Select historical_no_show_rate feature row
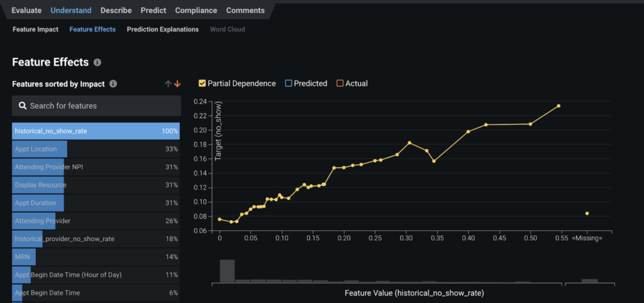 (x=96, y=131)
